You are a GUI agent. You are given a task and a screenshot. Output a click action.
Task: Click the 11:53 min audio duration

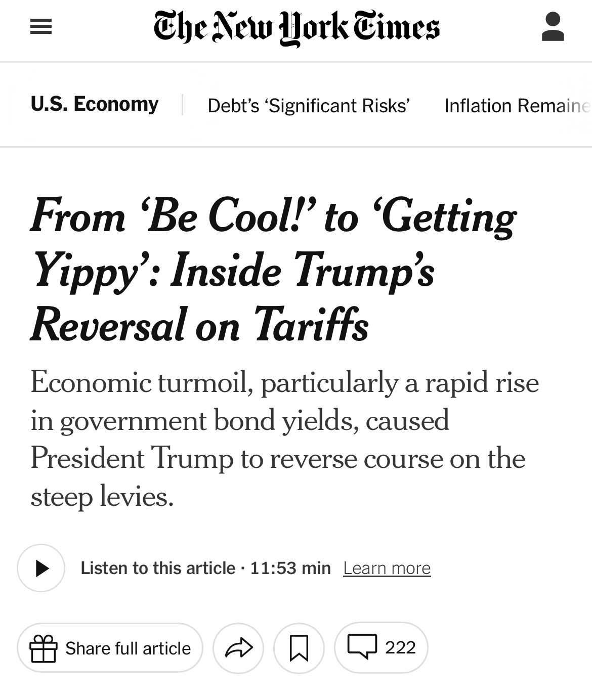pos(290,568)
